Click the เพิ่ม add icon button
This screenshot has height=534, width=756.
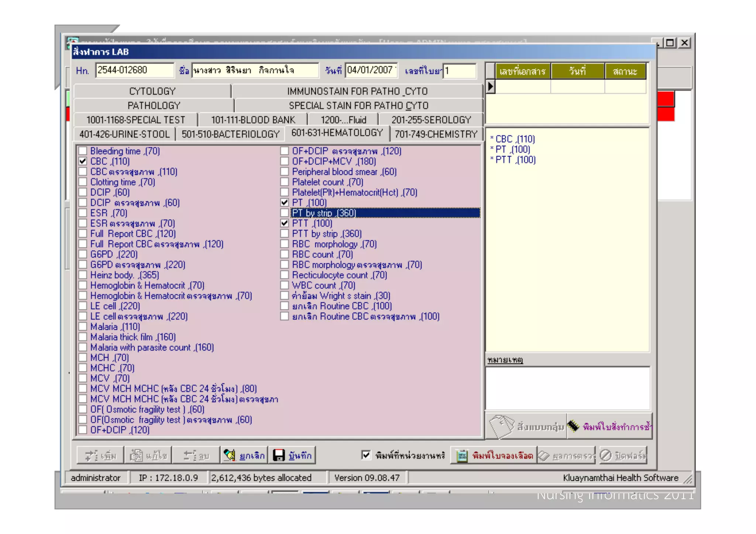(x=90, y=455)
